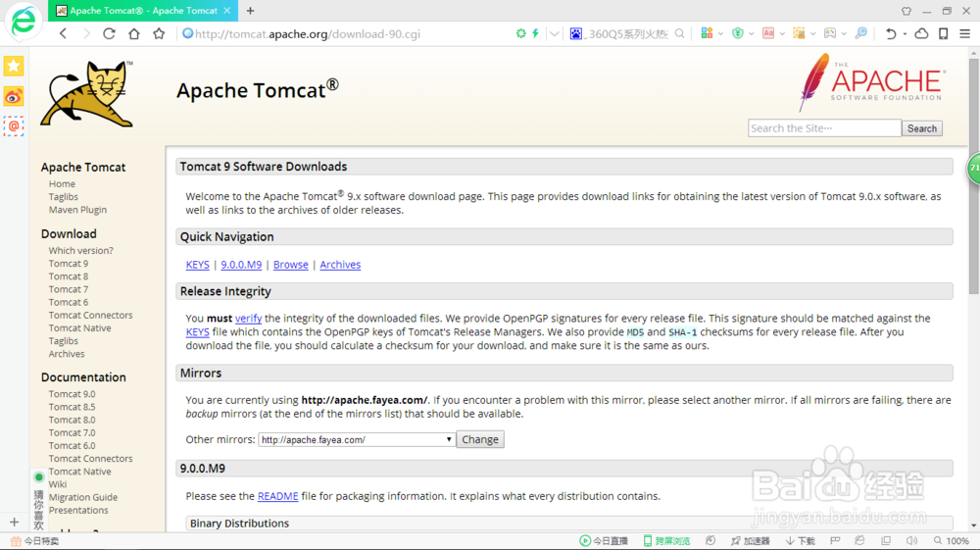
Task: Go back using the browser back arrow
Action: pyautogui.click(x=63, y=33)
